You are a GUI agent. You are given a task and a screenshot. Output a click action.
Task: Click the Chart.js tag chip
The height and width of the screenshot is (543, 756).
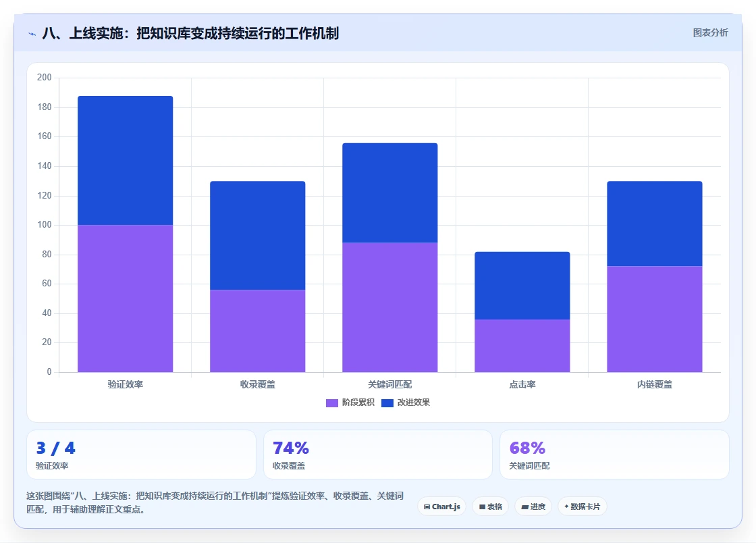coord(441,507)
